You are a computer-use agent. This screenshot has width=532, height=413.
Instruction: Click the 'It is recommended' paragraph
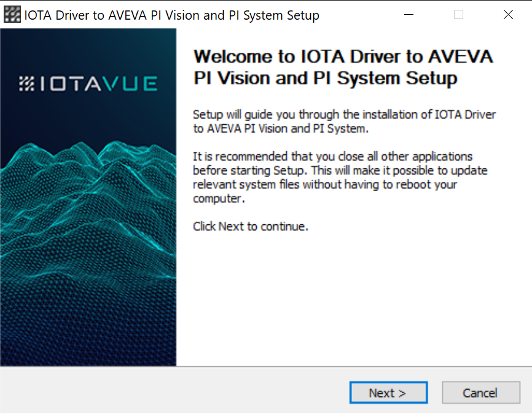(x=340, y=178)
